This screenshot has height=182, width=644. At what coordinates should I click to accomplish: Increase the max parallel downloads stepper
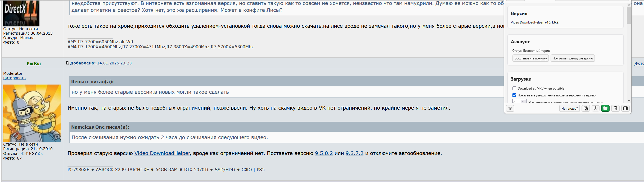pos(523,101)
